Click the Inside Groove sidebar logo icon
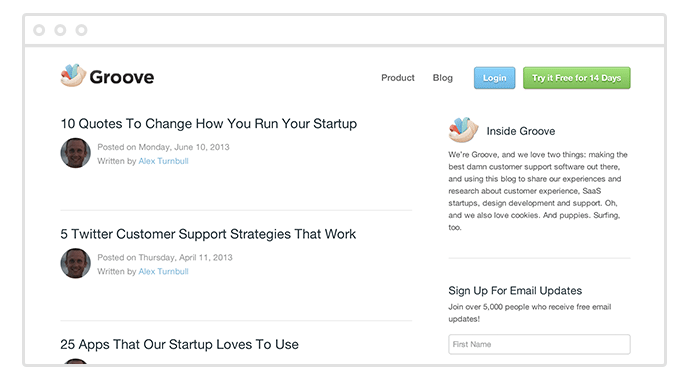 (463, 130)
